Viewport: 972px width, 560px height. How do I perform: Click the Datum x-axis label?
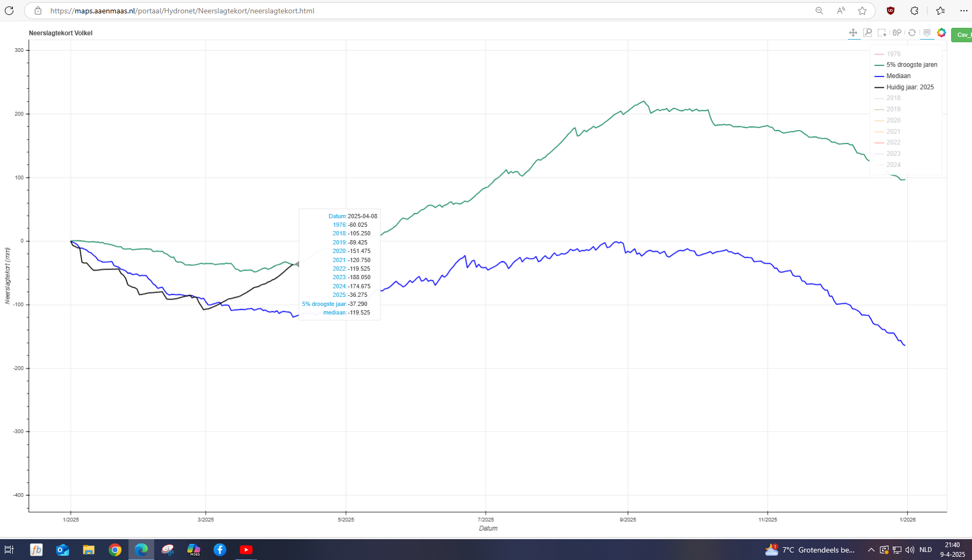pos(488,528)
